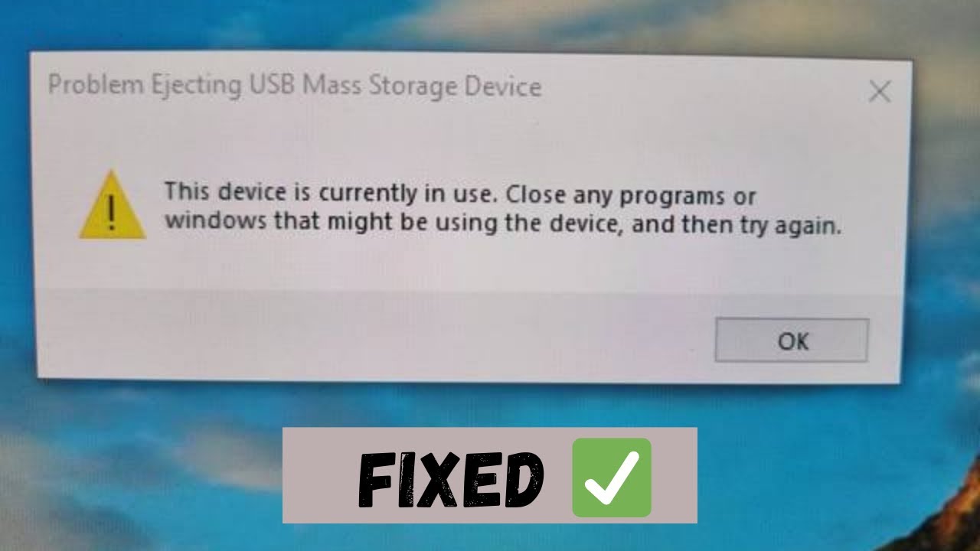The width and height of the screenshot is (980, 551).
Task: Click the green checkmark beside FIXED
Action: 611,476
